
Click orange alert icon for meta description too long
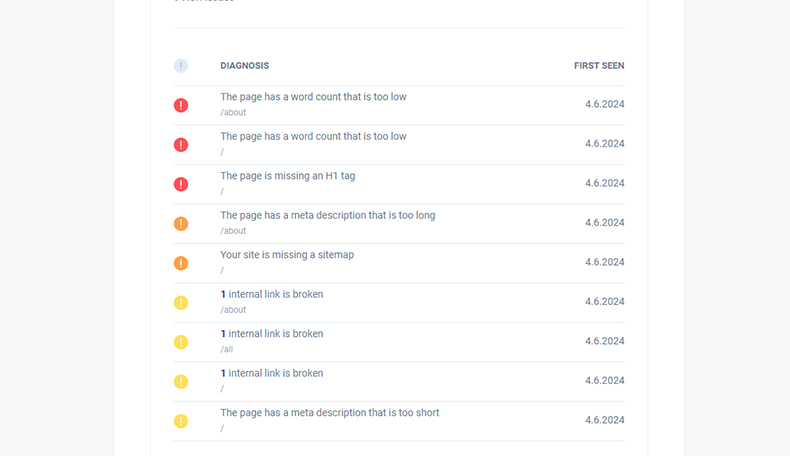coord(181,224)
